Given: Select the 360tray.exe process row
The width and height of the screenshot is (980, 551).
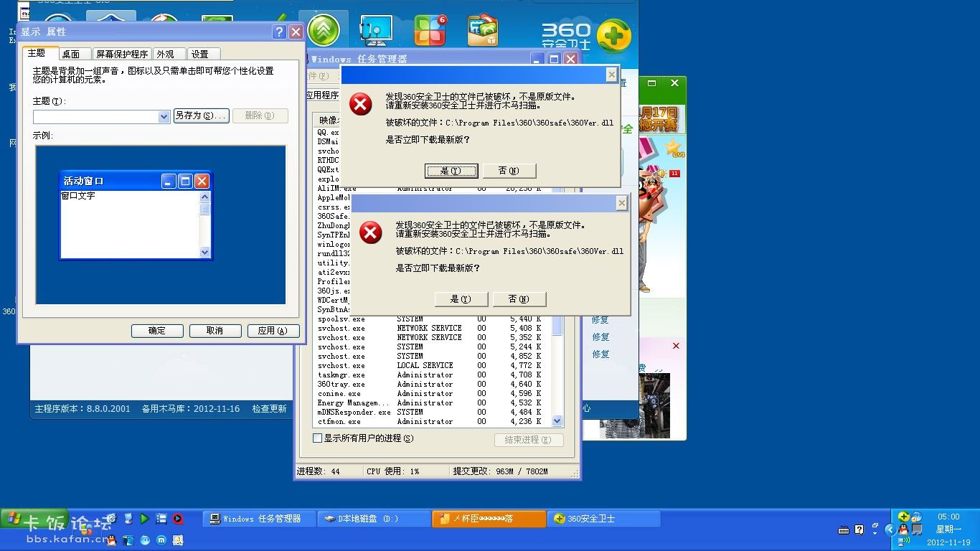Looking at the screenshot, I should [x=433, y=384].
